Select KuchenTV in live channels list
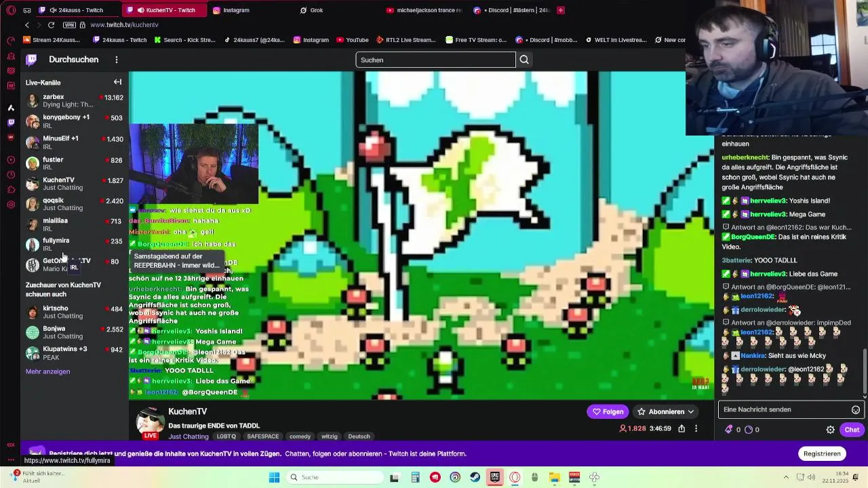The height and width of the screenshot is (488, 868). pyautogui.click(x=74, y=184)
